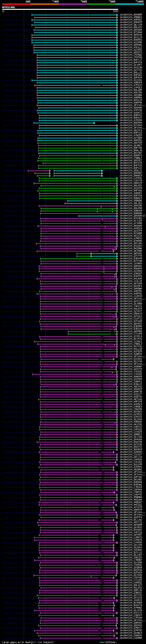
Task: Click the green ~80% identity legend bar
Action: click(101, 4)
